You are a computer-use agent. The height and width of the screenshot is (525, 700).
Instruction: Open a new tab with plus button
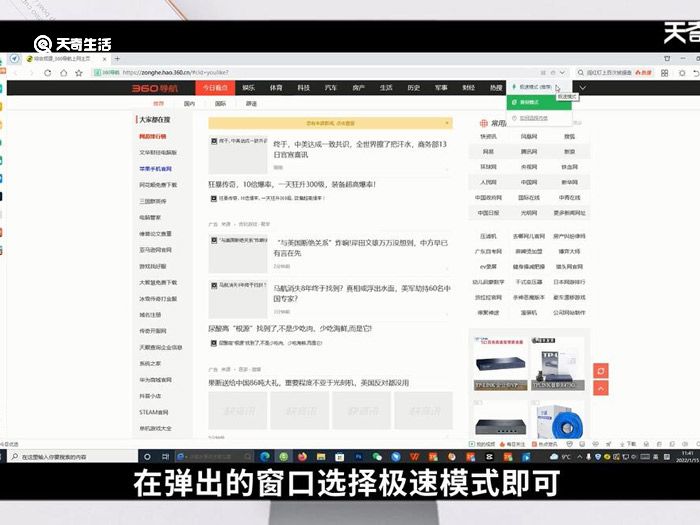pos(117,58)
